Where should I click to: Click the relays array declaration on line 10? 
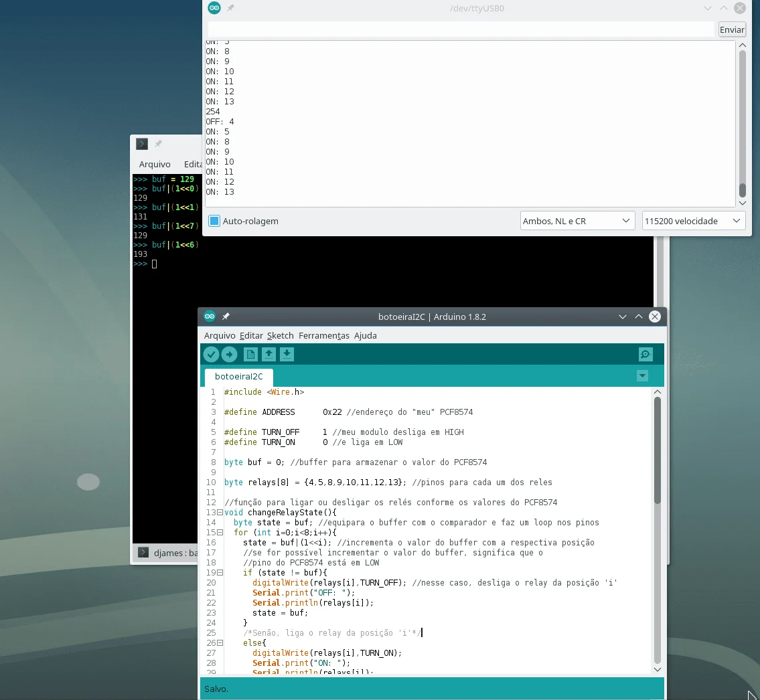coord(315,483)
